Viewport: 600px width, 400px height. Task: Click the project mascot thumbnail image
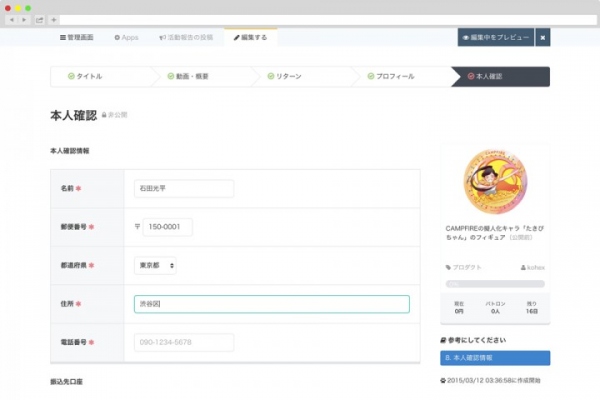[x=495, y=182]
